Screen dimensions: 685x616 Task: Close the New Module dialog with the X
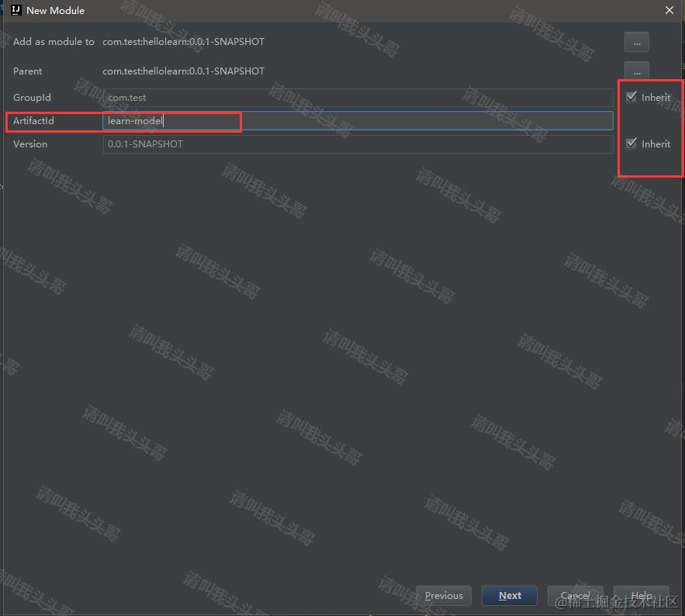coord(669,10)
